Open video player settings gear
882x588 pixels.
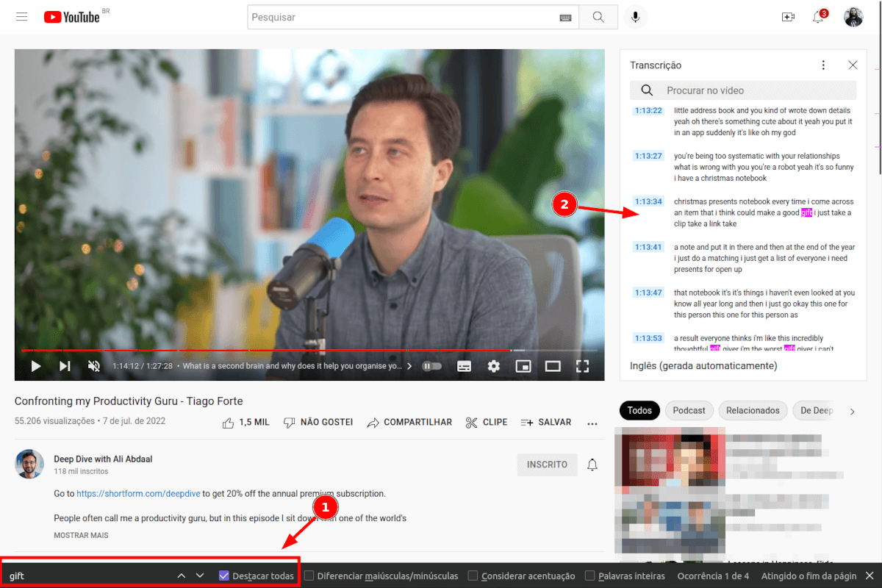[494, 366]
